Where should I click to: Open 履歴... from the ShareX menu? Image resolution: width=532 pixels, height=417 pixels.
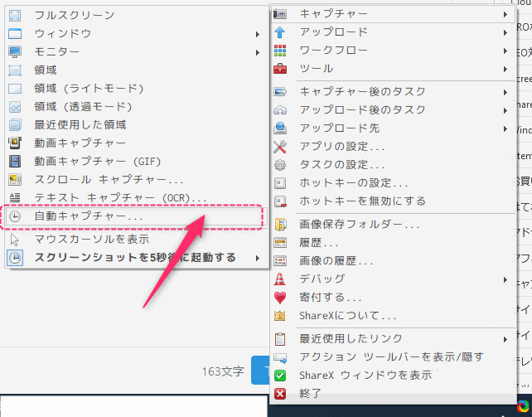coord(394,243)
